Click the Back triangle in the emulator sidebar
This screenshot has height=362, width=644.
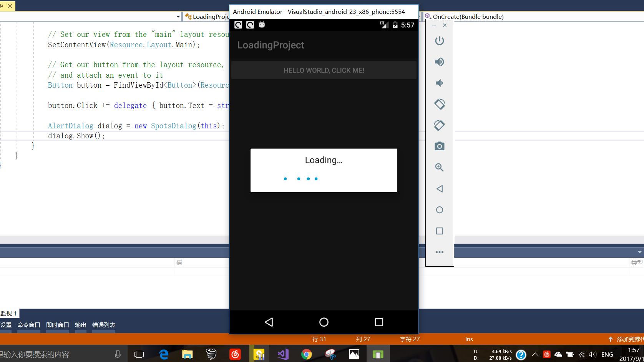tap(440, 189)
